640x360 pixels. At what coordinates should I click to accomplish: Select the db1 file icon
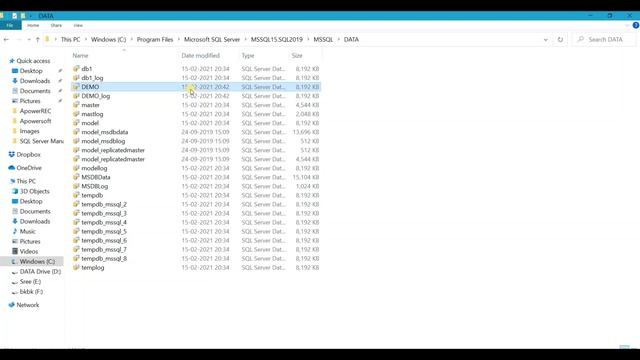(76, 69)
